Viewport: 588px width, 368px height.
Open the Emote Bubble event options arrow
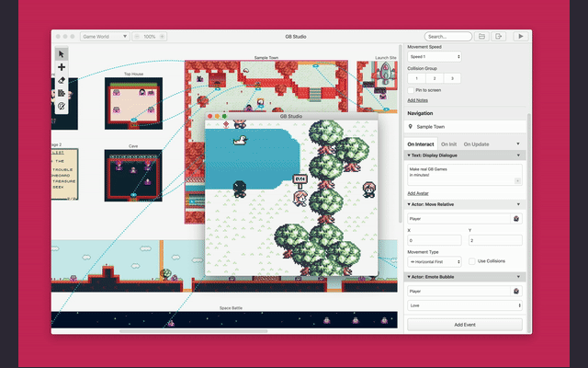[x=518, y=277]
